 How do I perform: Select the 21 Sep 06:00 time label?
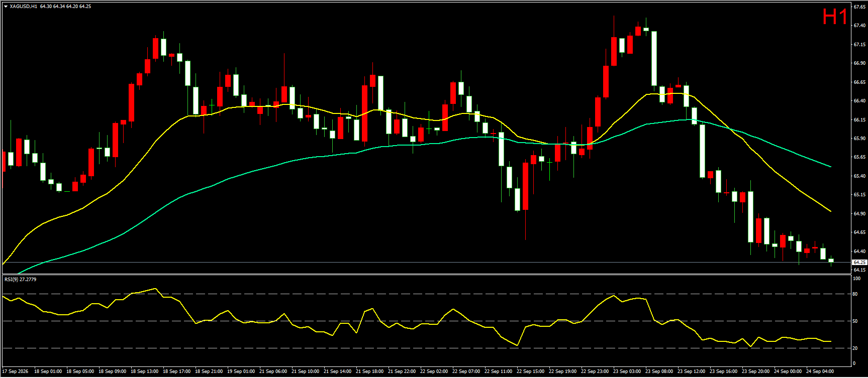pyautogui.click(x=273, y=371)
